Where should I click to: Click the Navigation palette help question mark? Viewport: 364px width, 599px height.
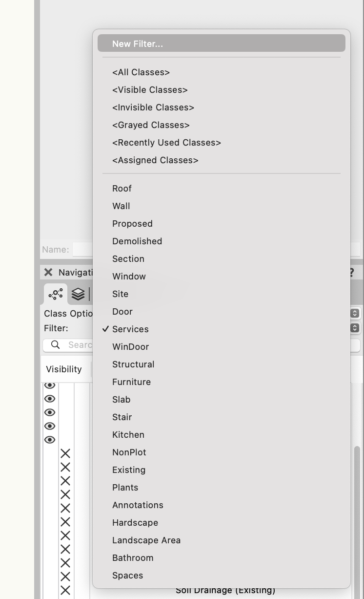pyautogui.click(x=351, y=272)
